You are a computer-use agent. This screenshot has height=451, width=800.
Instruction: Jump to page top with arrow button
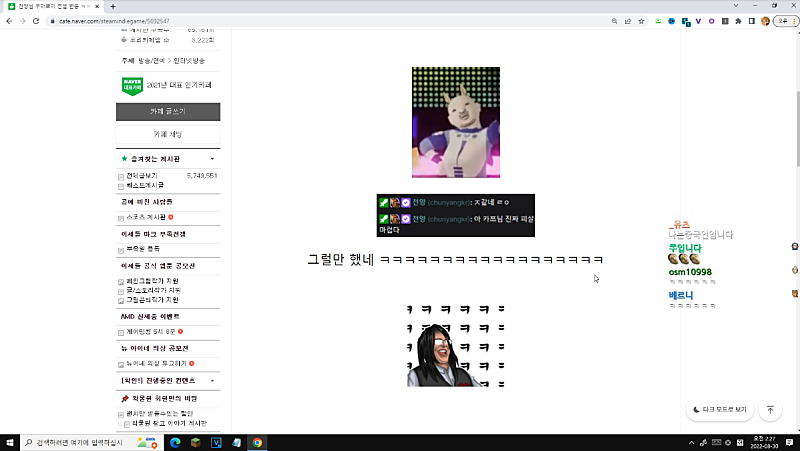pyautogui.click(x=770, y=410)
